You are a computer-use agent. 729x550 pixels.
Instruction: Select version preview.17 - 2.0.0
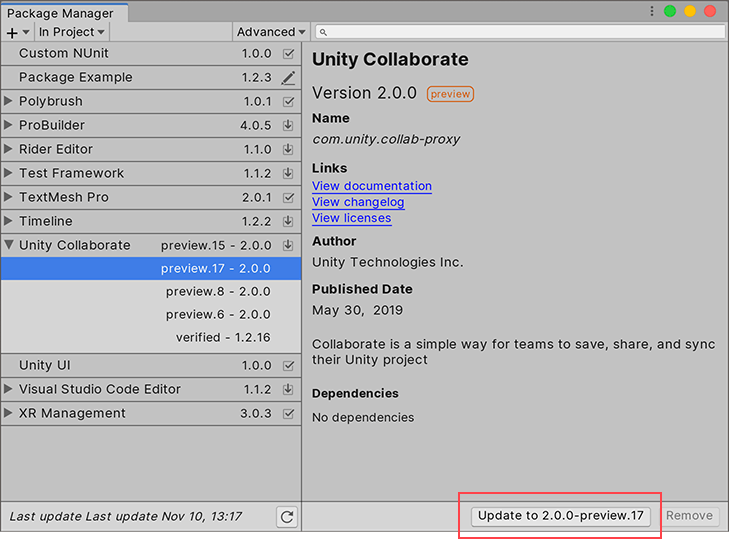[x=151, y=269]
